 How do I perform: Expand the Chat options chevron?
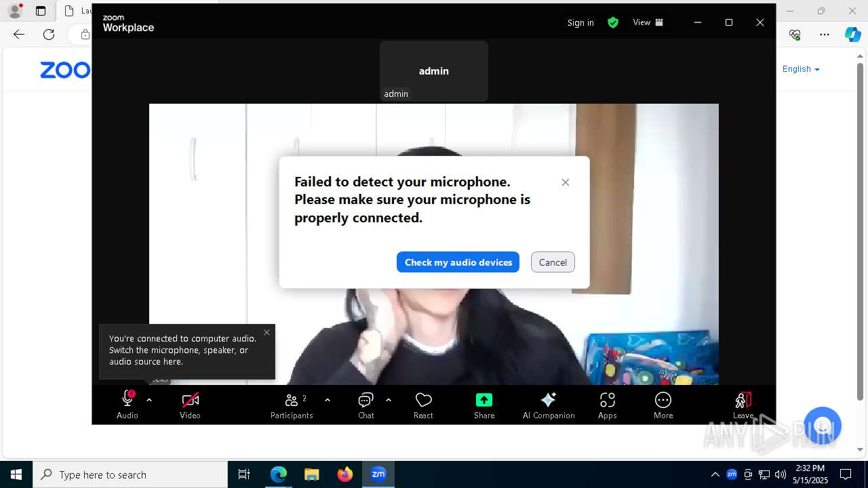[389, 400]
